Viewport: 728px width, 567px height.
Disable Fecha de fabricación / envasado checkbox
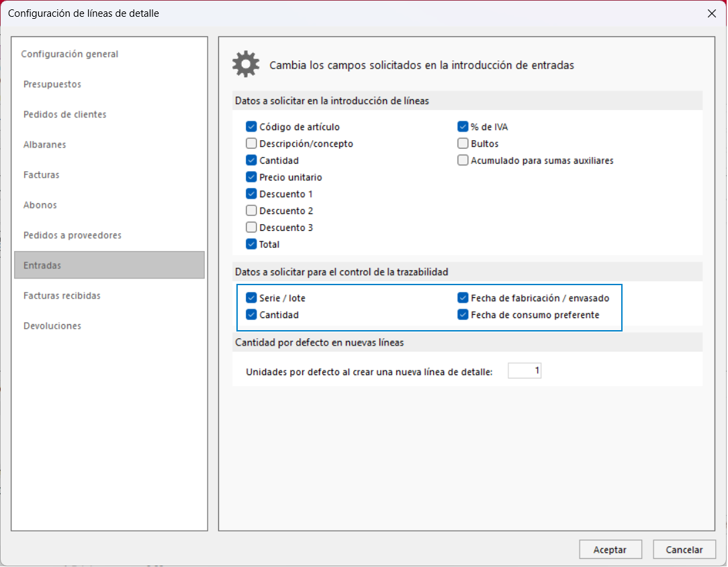coord(463,298)
